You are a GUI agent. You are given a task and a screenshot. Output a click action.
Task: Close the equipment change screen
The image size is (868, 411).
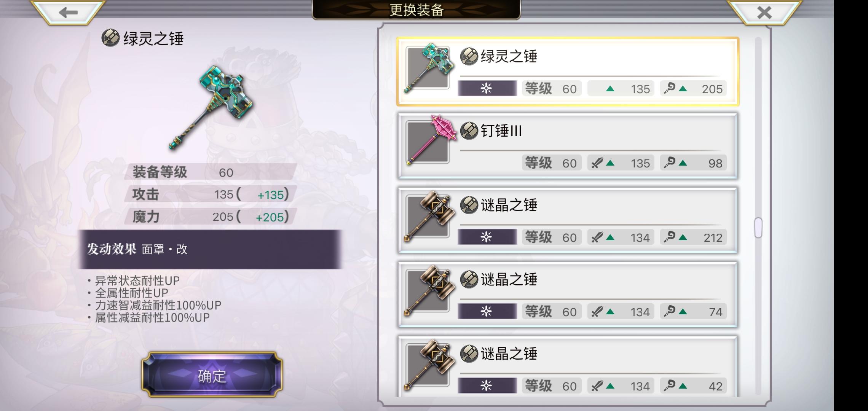point(764,12)
